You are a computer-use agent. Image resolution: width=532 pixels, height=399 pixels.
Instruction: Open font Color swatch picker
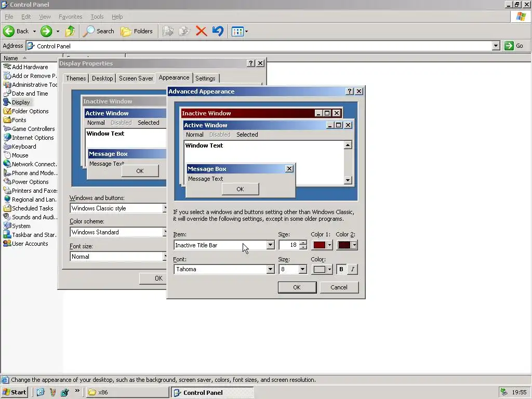coord(322,269)
